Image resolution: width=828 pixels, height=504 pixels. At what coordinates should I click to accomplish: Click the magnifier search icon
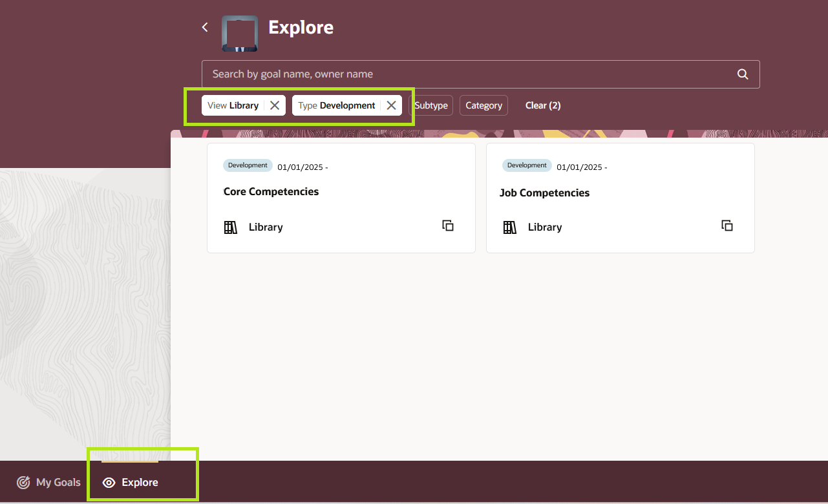743,74
